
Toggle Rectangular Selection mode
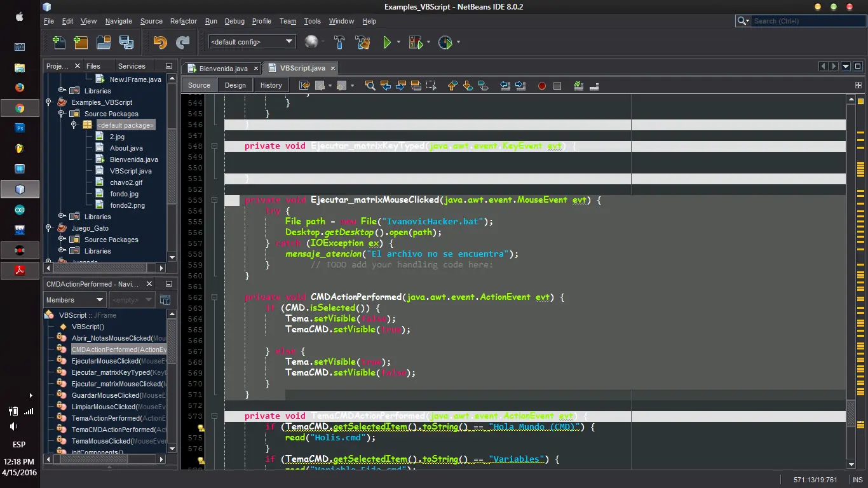click(431, 85)
